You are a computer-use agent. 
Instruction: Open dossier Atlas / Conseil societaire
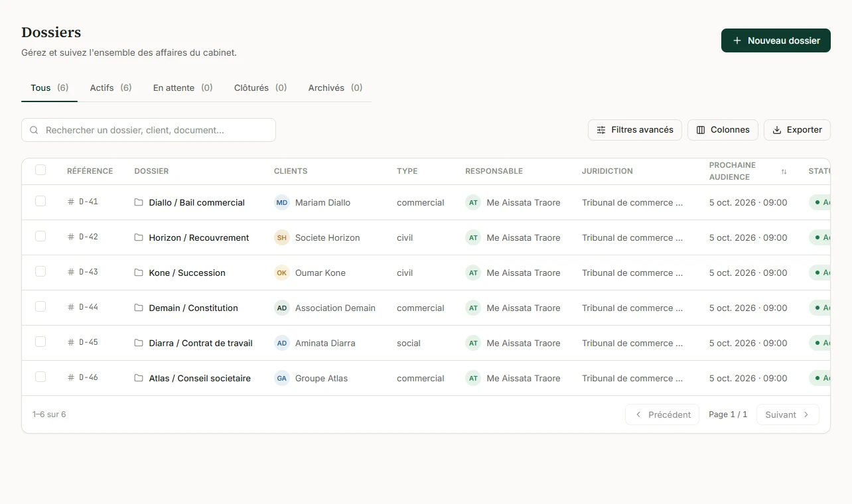tap(200, 378)
